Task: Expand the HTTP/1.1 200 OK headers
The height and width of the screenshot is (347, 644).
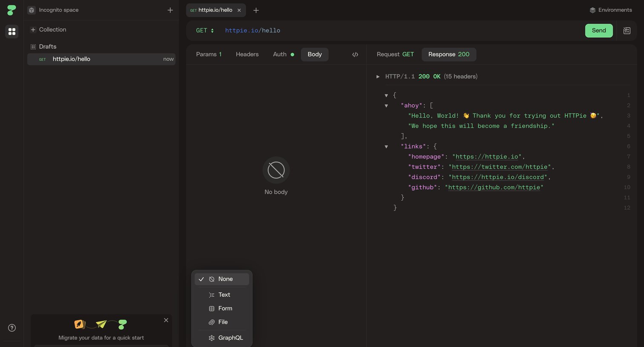Action: [378, 77]
